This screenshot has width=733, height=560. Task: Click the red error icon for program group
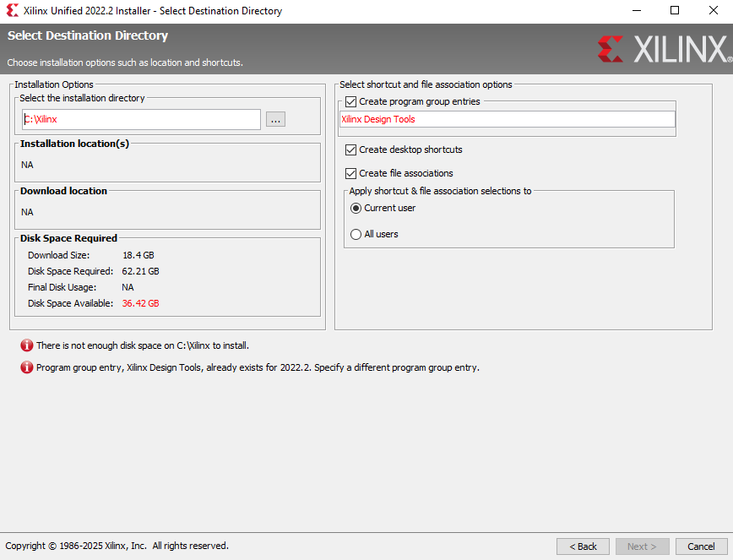(27, 367)
